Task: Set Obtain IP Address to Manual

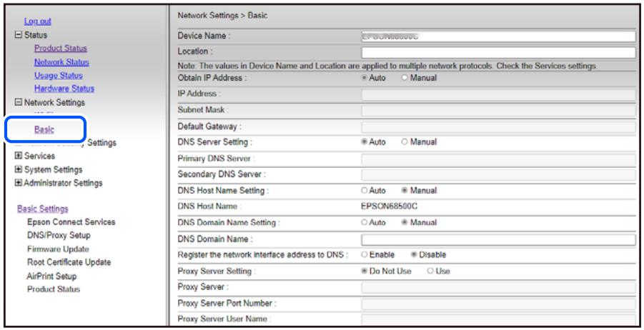Action: pos(405,78)
